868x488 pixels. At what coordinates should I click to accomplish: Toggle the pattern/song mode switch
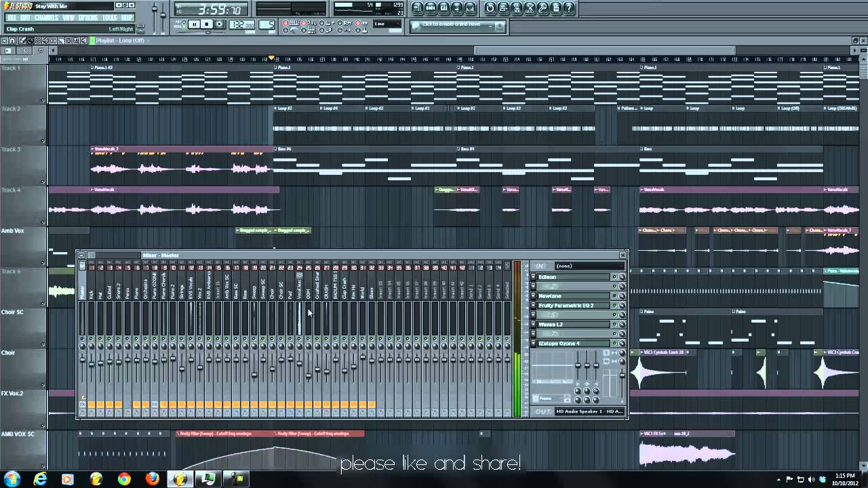tap(184, 24)
